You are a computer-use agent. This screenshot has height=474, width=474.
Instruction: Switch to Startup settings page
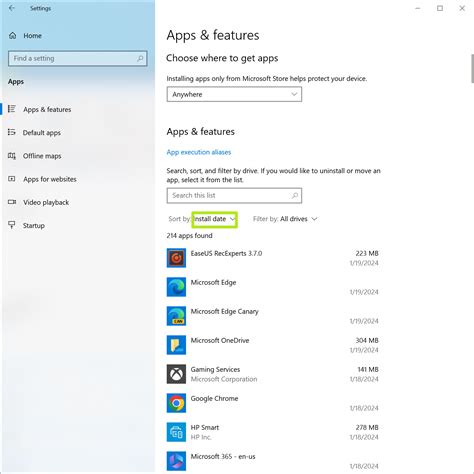click(34, 226)
